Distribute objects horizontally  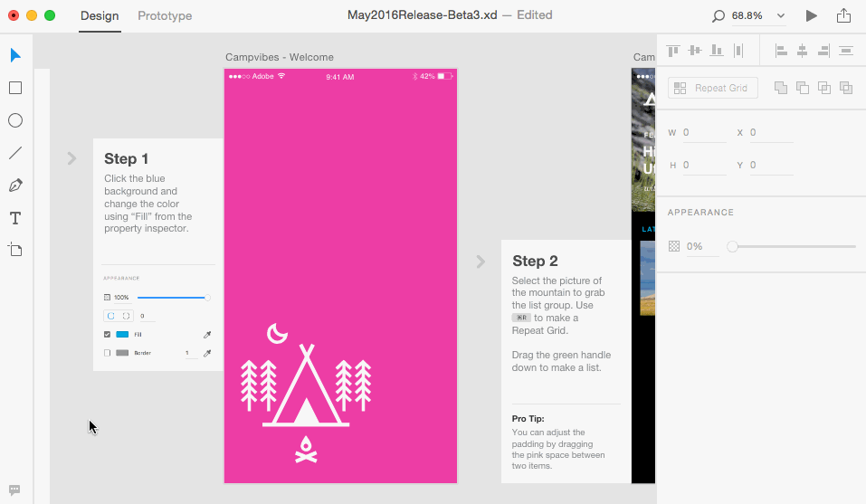click(x=738, y=51)
